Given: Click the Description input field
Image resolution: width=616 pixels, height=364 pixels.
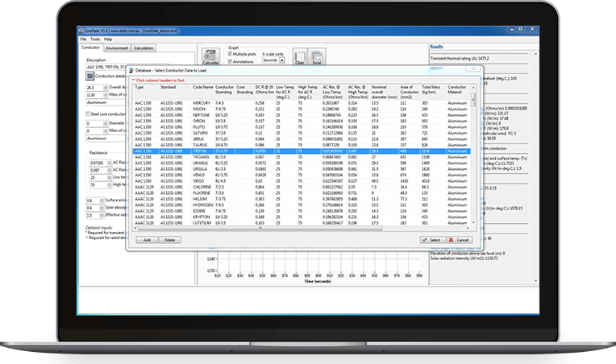Looking at the screenshot, I should pyautogui.click(x=127, y=67).
